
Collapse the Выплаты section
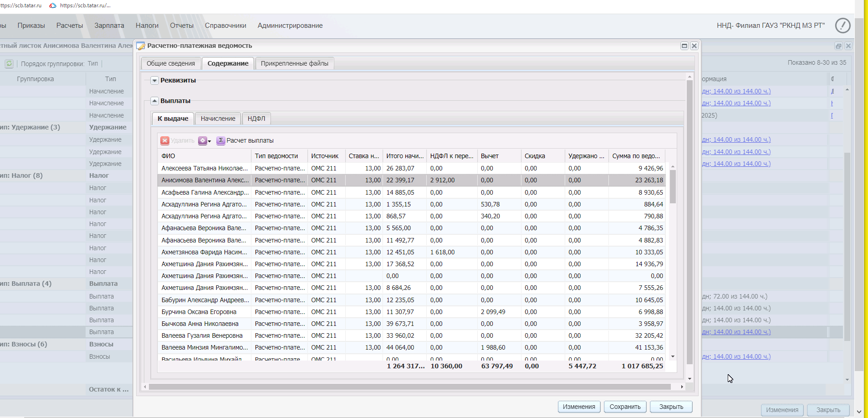[x=155, y=101]
